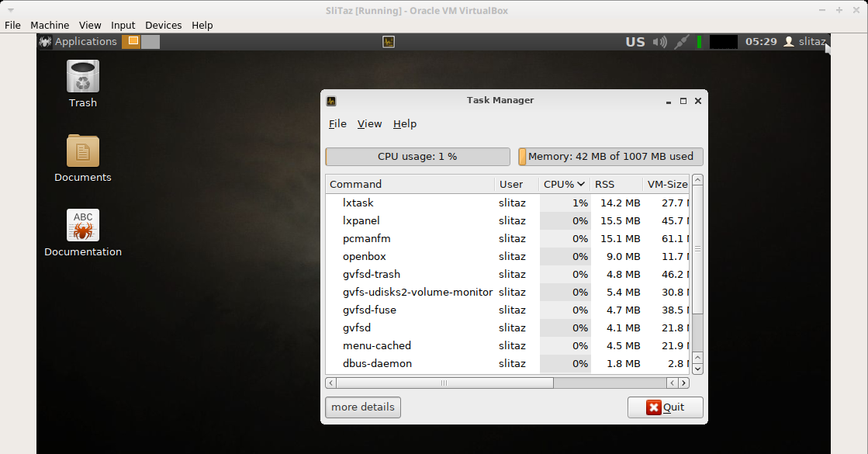Viewport: 868px width, 454px height.
Task: Select the dbus-daemon process row
Action: pyautogui.click(x=507, y=364)
